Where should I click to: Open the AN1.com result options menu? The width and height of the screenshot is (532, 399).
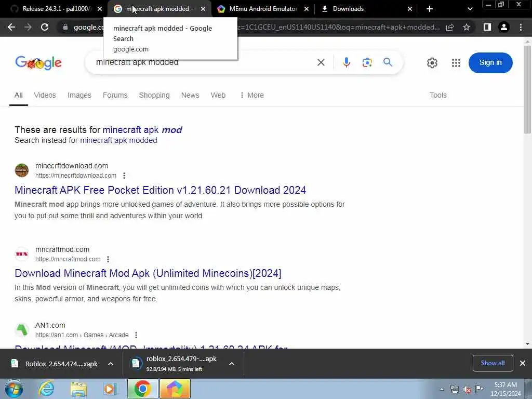click(x=136, y=335)
